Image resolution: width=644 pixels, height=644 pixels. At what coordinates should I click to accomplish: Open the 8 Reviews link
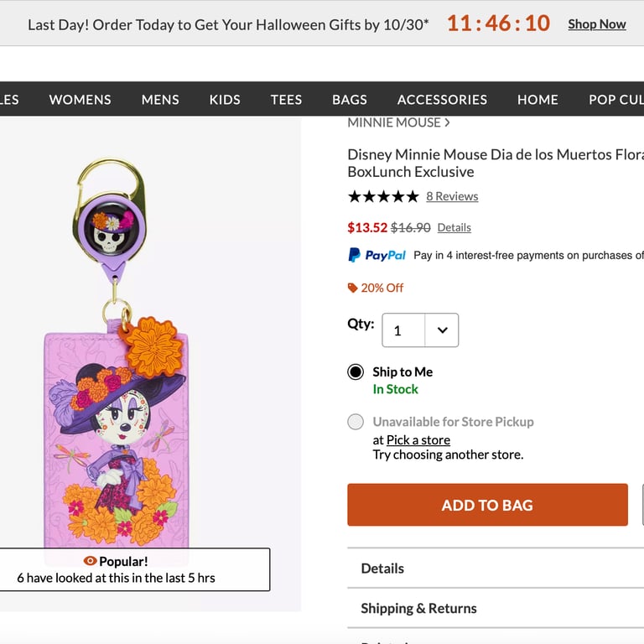point(452,196)
